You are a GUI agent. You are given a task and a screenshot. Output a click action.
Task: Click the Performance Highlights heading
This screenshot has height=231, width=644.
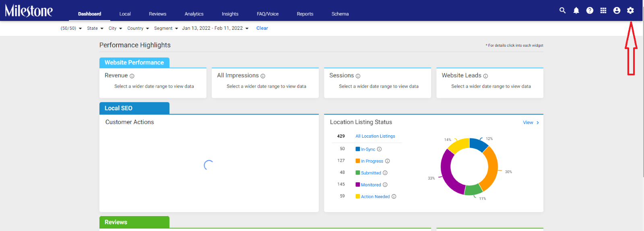coord(135,45)
